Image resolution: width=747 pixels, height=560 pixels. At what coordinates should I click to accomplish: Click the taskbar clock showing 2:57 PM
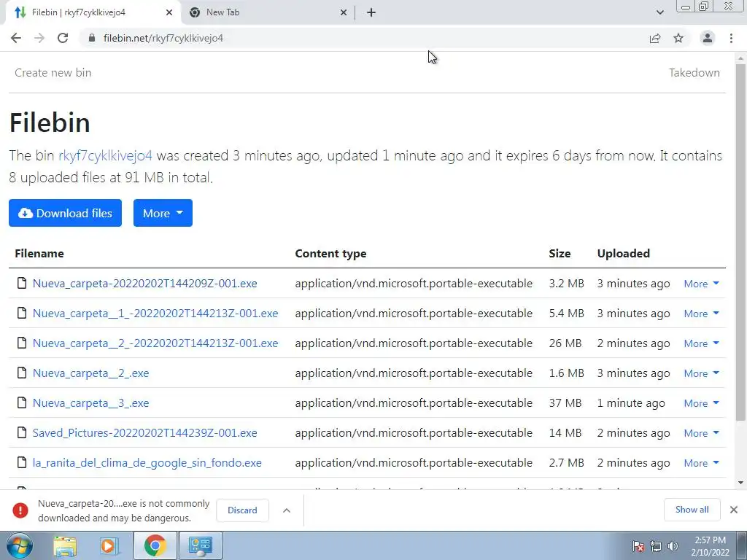coord(710,545)
